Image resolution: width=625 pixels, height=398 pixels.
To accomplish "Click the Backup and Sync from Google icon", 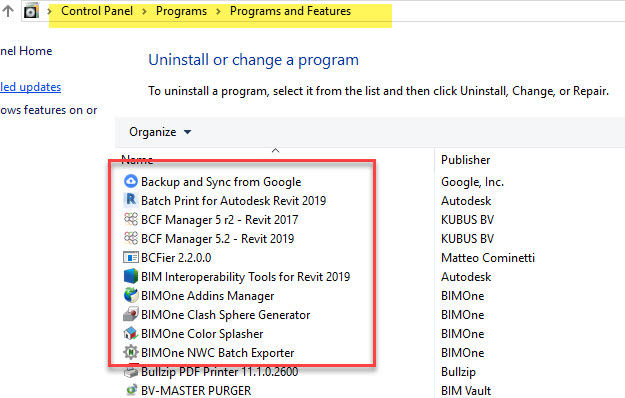I will (131, 181).
